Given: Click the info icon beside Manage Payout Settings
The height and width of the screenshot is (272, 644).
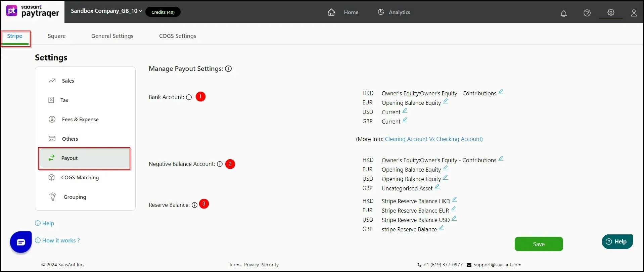Looking at the screenshot, I should pyautogui.click(x=228, y=69).
